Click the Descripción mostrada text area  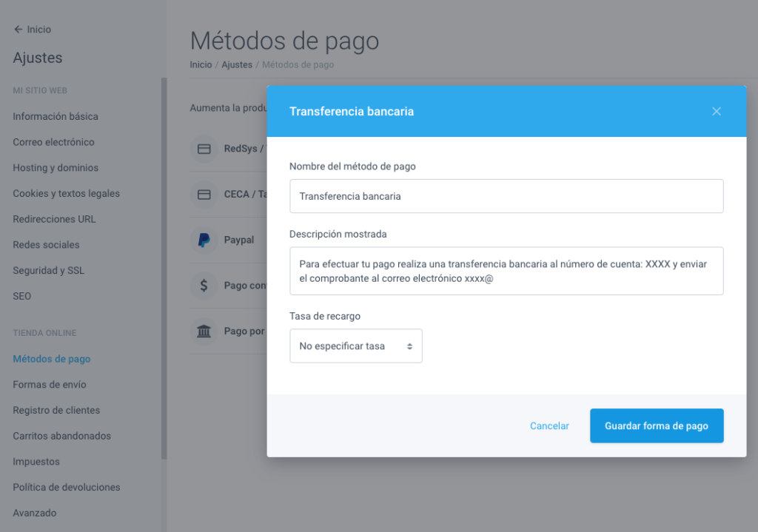coord(506,271)
